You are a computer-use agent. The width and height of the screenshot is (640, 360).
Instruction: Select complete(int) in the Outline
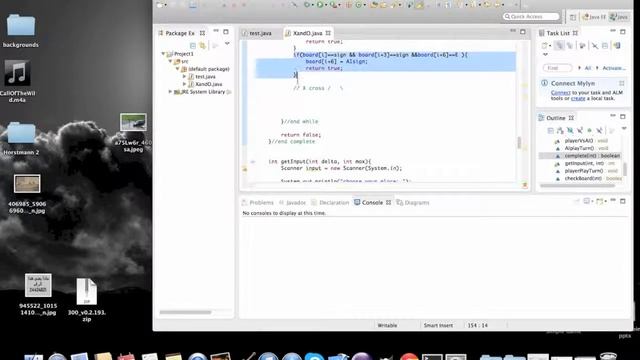point(580,156)
